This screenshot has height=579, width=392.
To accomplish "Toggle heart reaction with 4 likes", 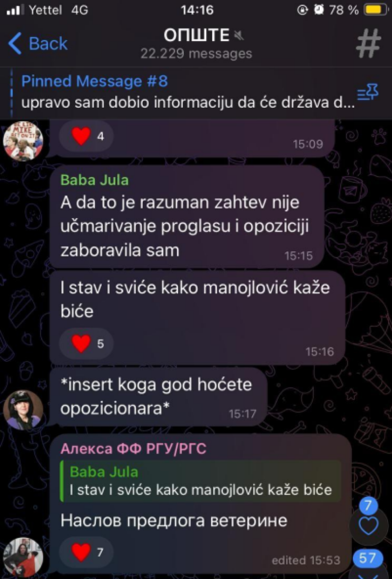I will tap(87, 136).
